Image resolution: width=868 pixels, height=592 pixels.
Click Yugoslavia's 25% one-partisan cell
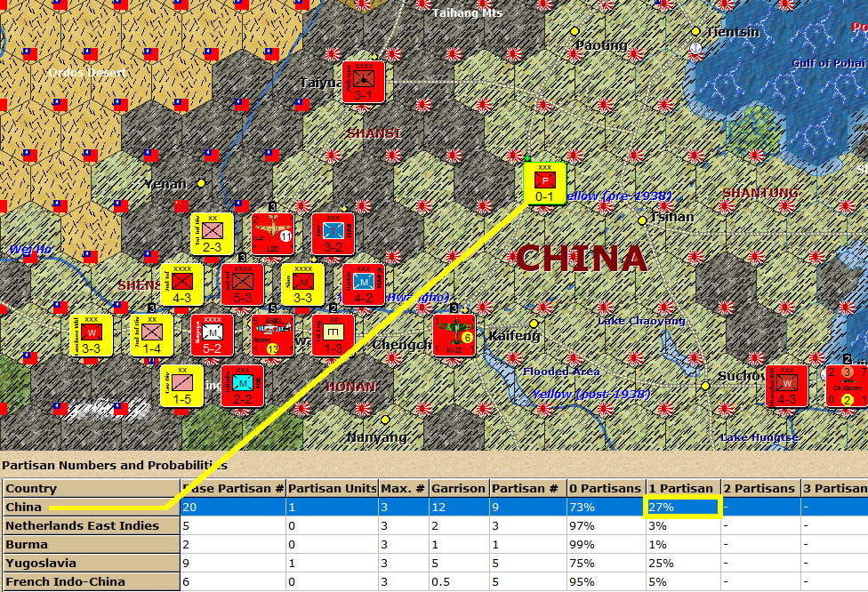683,564
